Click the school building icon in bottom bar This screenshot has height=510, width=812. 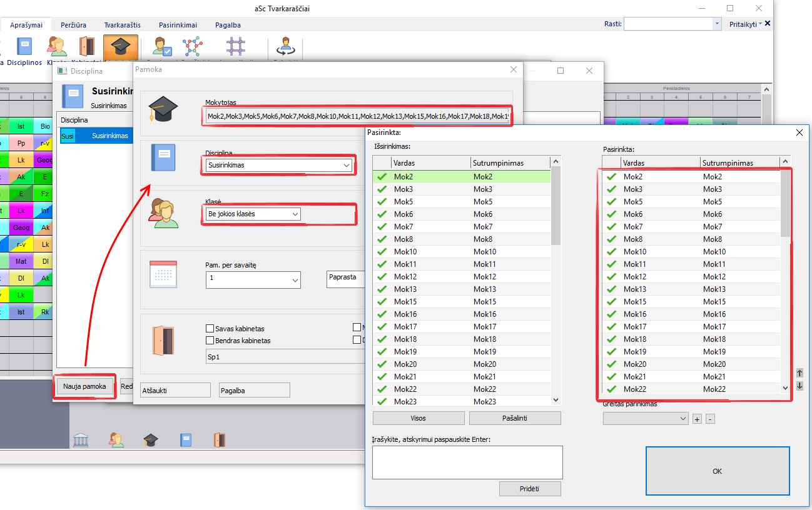pos(80,440)
